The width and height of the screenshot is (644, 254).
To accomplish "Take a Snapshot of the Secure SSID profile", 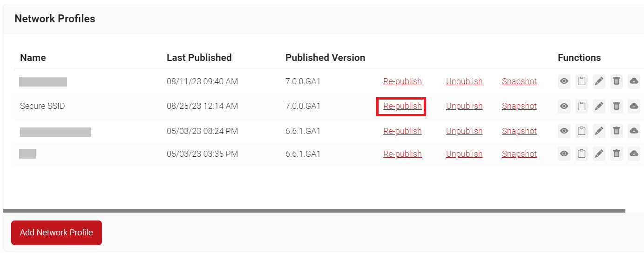I will [519, 106].
